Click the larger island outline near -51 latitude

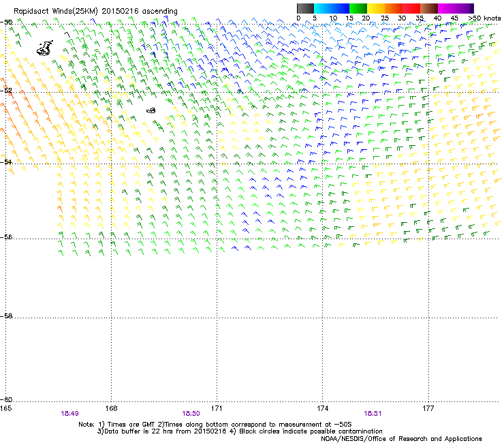(x=45, y=48)
